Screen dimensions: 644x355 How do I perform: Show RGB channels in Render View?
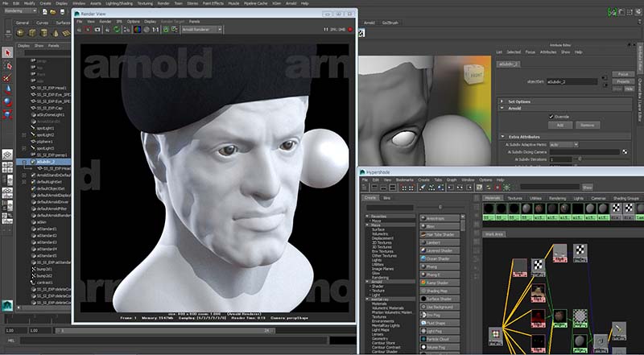coord(138,30)
